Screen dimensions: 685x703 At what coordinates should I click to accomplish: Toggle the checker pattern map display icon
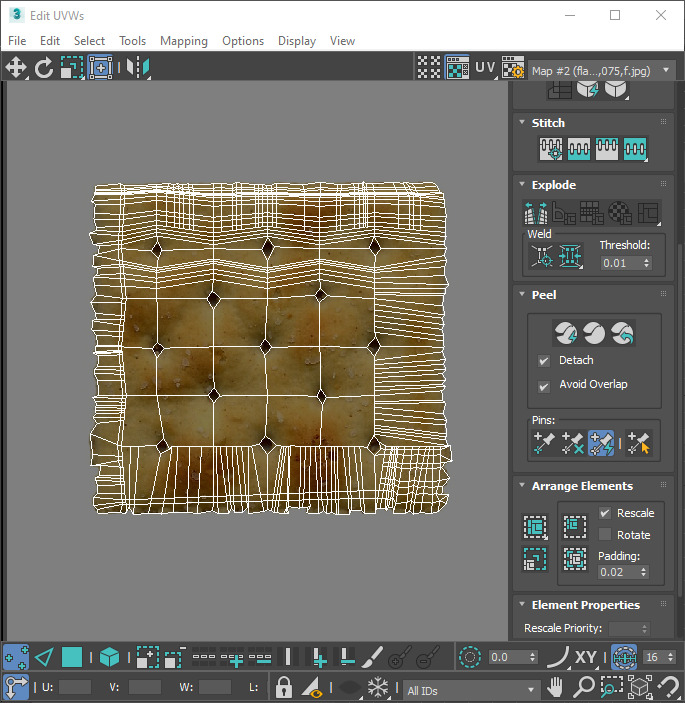(457, 67)
